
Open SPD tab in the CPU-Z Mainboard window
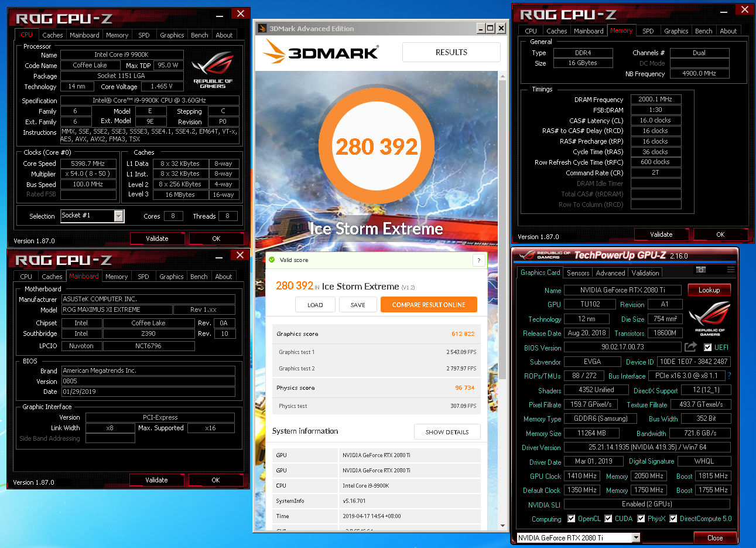pos(143,277)
